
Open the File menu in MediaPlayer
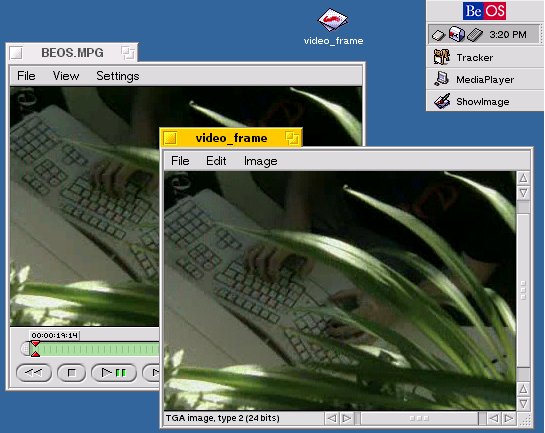pos(26,76)
